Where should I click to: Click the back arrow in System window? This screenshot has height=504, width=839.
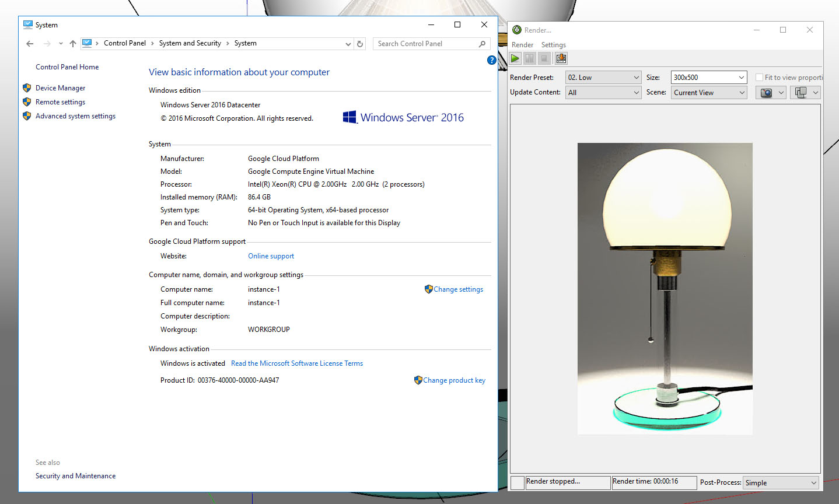[30, 44]
